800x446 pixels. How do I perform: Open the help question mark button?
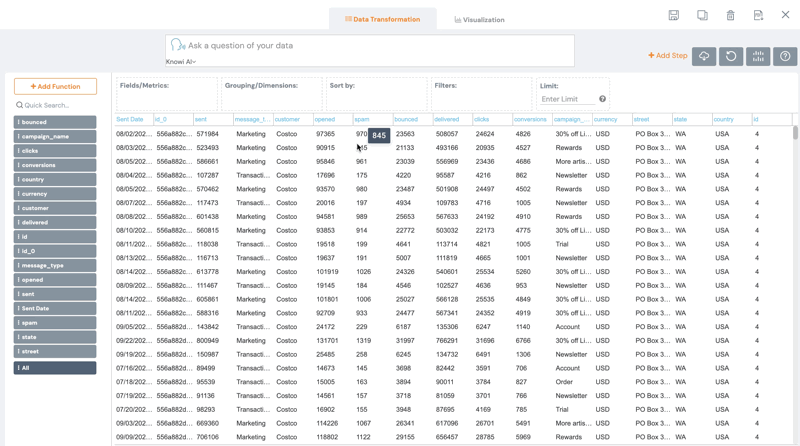785,56
